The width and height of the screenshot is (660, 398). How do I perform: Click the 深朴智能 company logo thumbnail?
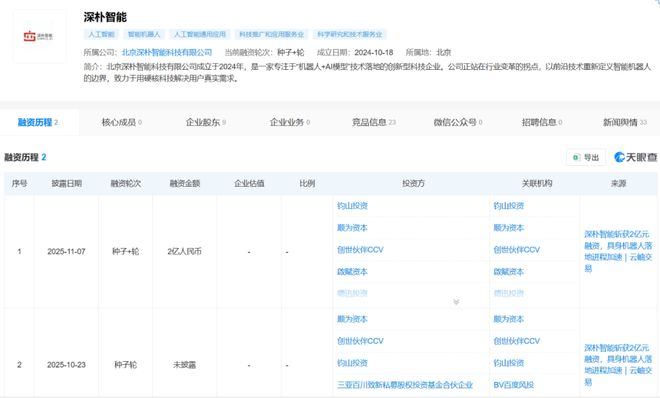tap(39, 37)
